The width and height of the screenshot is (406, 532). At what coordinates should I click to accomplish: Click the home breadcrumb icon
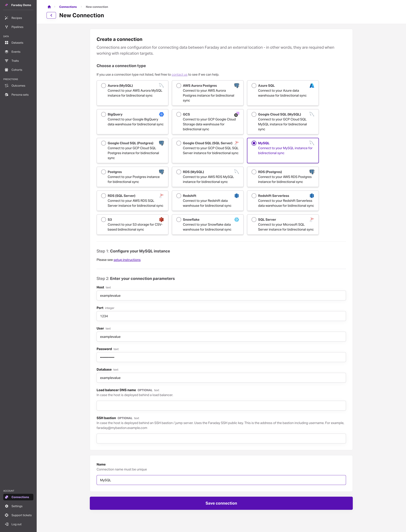[x=49, y=7]
